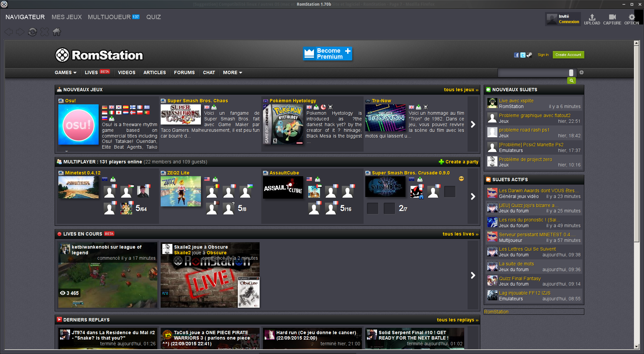Viewport: 644px width, 354px height.
Task: Switch to the MULTIJOUEUR tab
Action: [114, 17]
